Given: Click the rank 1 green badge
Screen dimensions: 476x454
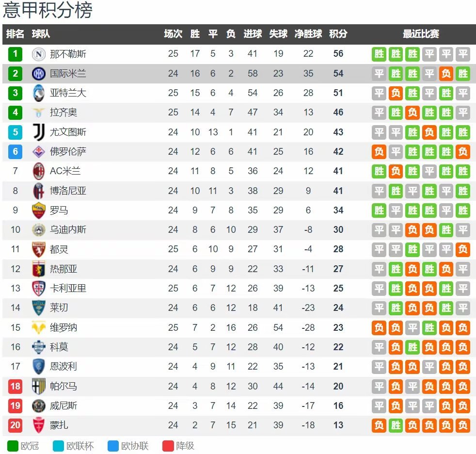Looking at the screenshot, I should pos(16,54).
